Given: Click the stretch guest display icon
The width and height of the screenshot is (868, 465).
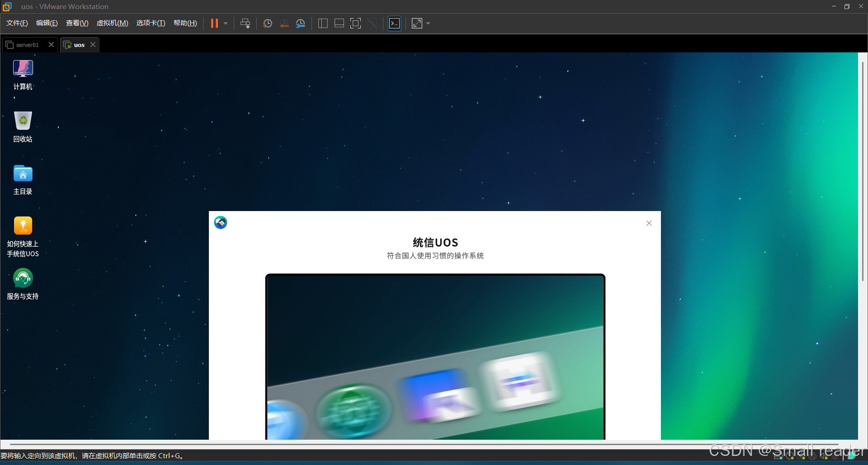Looking at the screenshot, I should click(x=417, y=23).
